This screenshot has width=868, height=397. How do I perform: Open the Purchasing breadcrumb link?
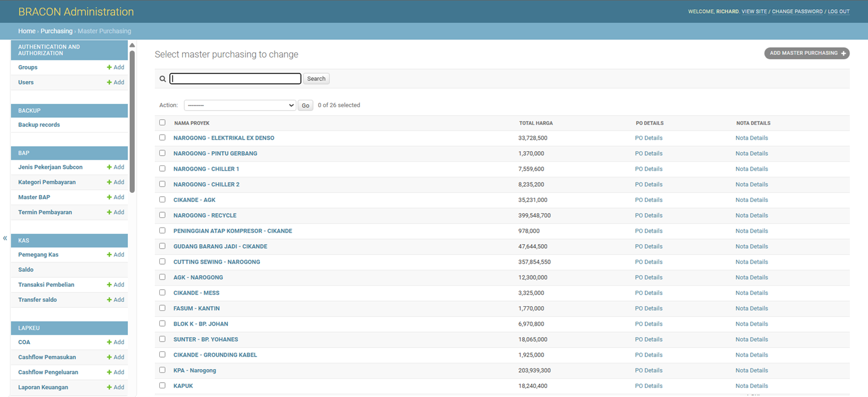pos(57,31)
